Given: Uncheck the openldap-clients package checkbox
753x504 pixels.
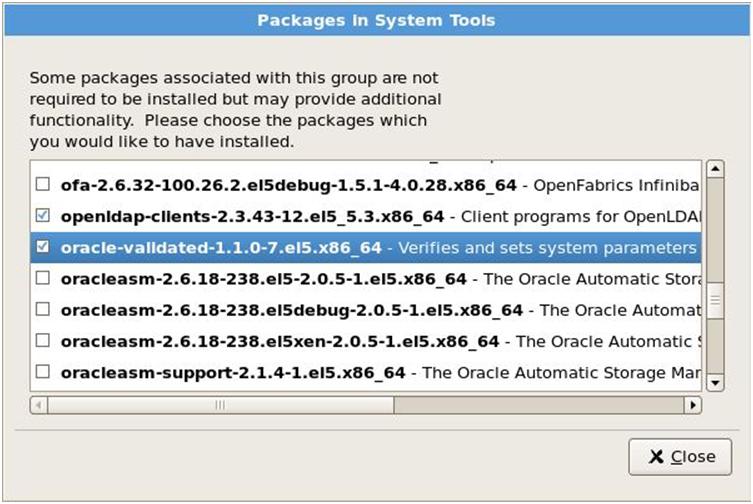Looking at the screenshot, I should click(43, 215).
